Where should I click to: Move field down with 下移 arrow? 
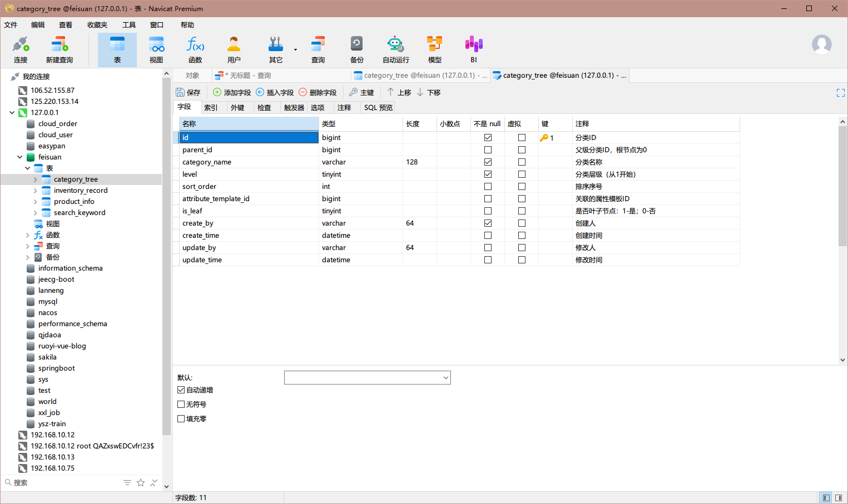click(x=428, y=92)
